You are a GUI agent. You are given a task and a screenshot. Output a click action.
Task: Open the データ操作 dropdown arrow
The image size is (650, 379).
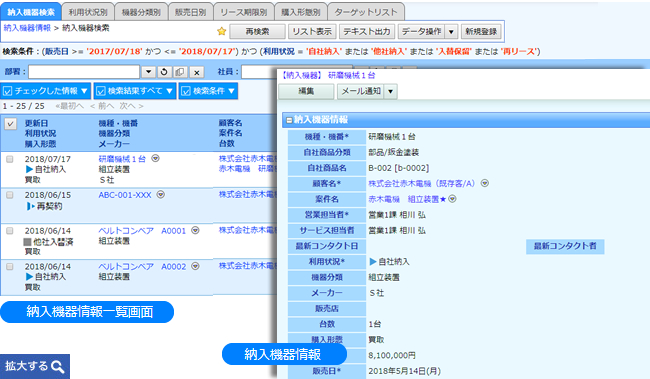[451, 32]
